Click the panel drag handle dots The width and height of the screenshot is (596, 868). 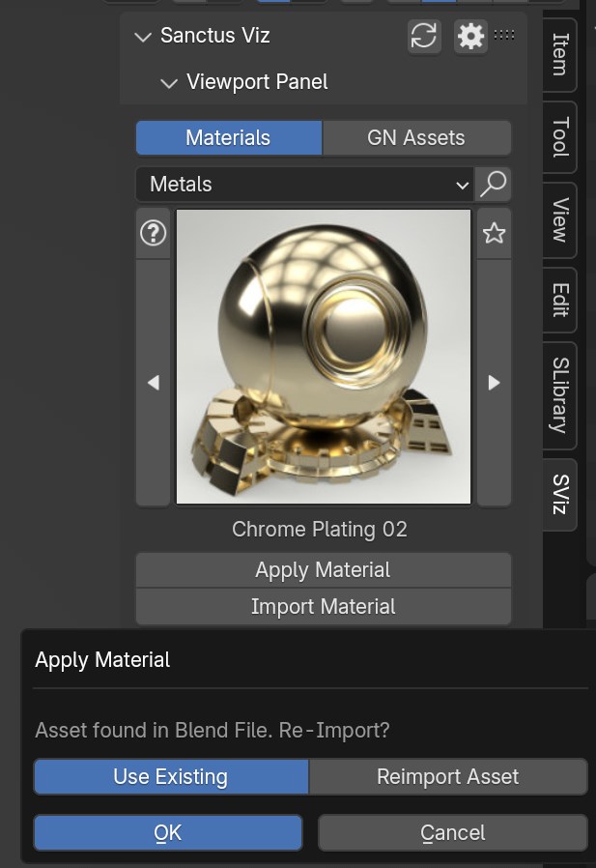(504, 35)
